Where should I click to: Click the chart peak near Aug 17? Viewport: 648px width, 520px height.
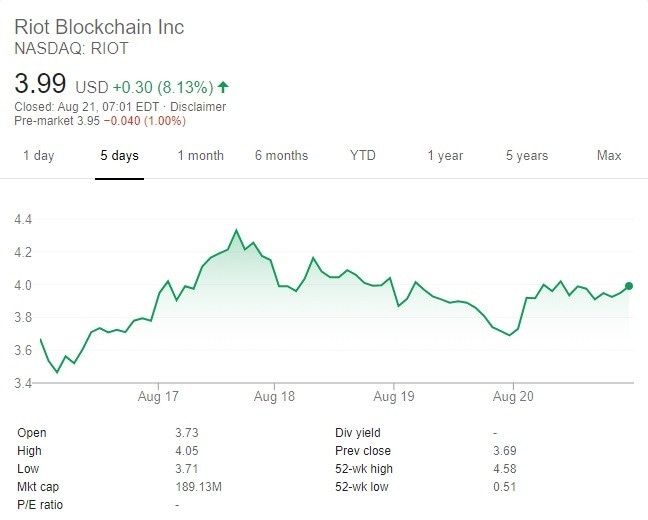236,231
